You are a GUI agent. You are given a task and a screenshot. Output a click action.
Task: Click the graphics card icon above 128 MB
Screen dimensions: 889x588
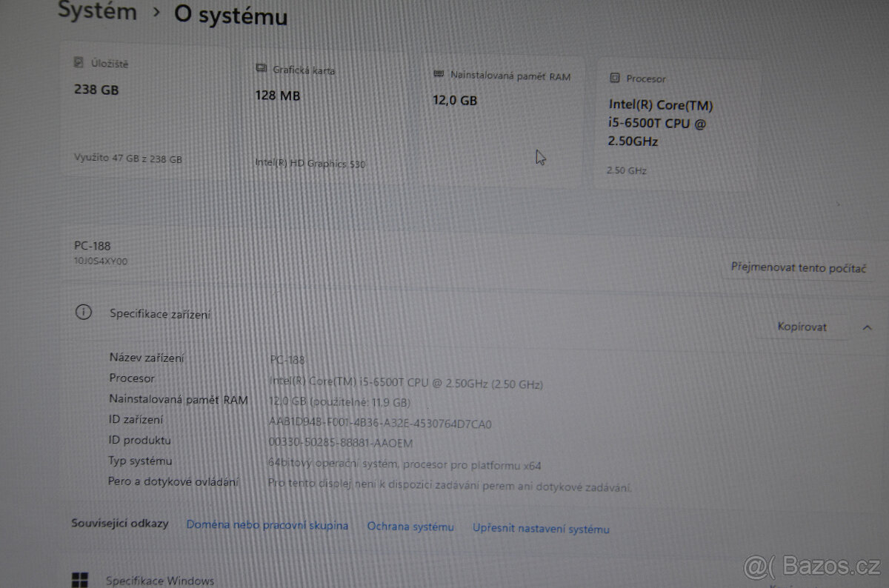[x=260, y=67]
